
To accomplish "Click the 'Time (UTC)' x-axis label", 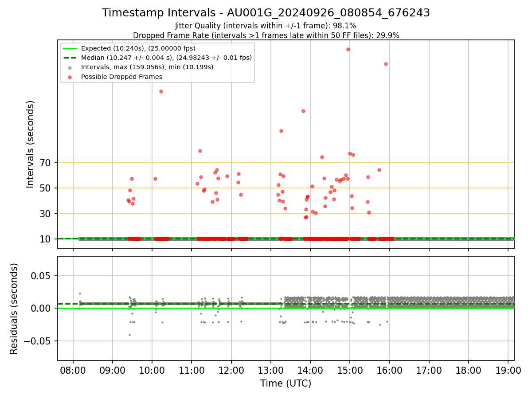I will 286,383.
